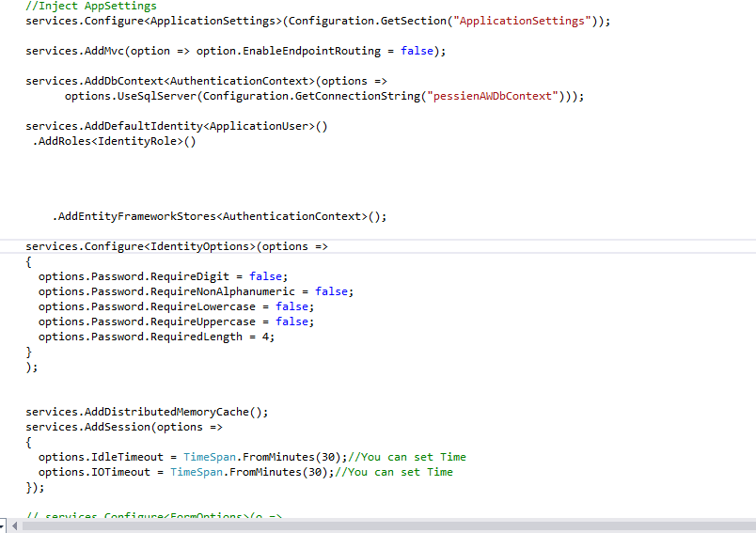
Task: Click the comment on the IOTimeout line
Action: pos(394,472)
